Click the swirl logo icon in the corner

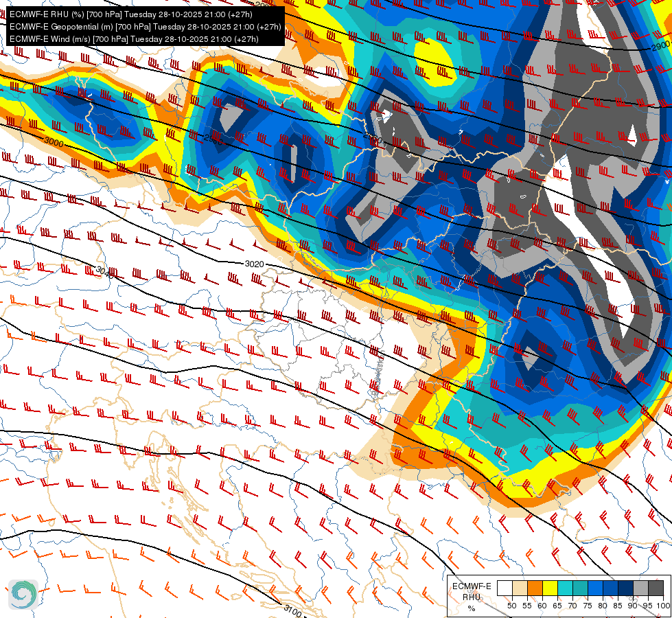point(23,594)
